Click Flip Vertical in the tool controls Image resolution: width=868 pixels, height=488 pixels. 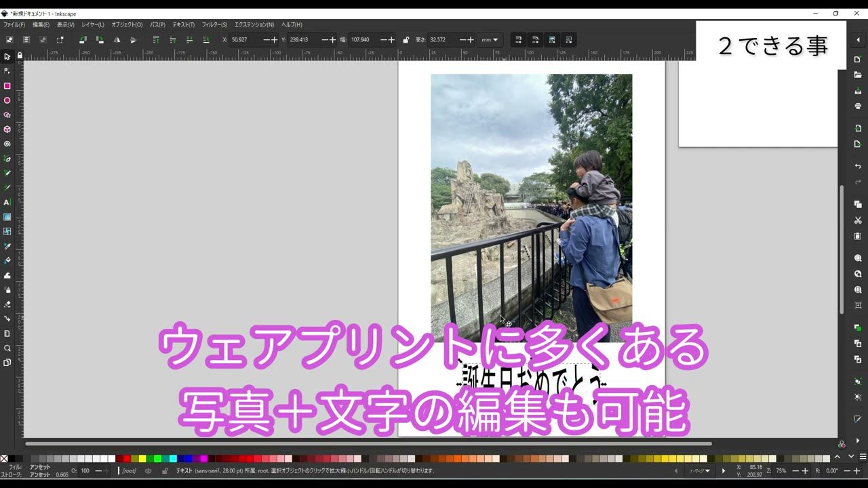click(133, 39)
